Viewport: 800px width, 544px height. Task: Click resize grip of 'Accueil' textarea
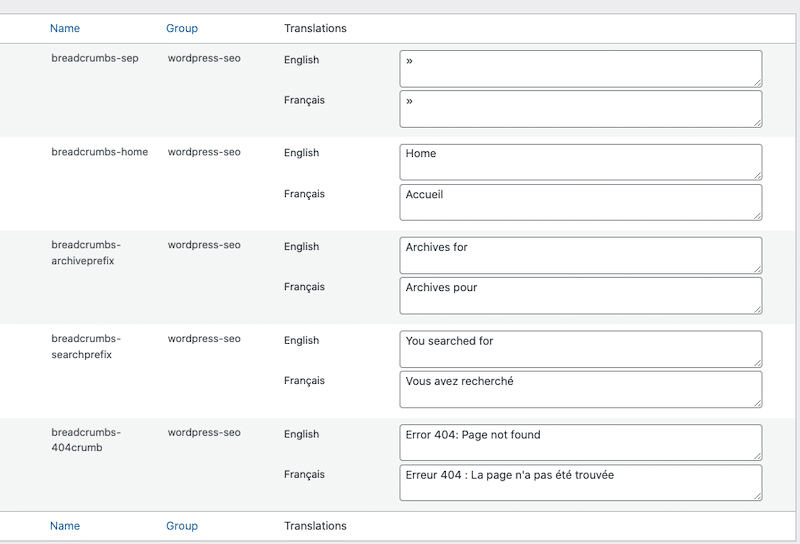click(x=758, y=216)
